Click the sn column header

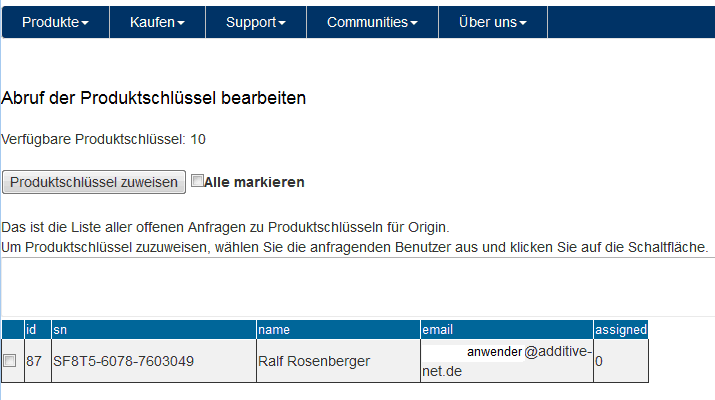[154, 329]
